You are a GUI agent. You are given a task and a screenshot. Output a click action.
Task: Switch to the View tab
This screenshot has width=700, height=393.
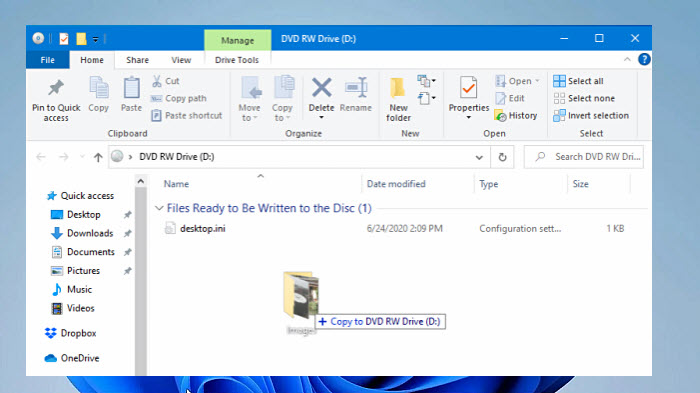pos(181,60)
